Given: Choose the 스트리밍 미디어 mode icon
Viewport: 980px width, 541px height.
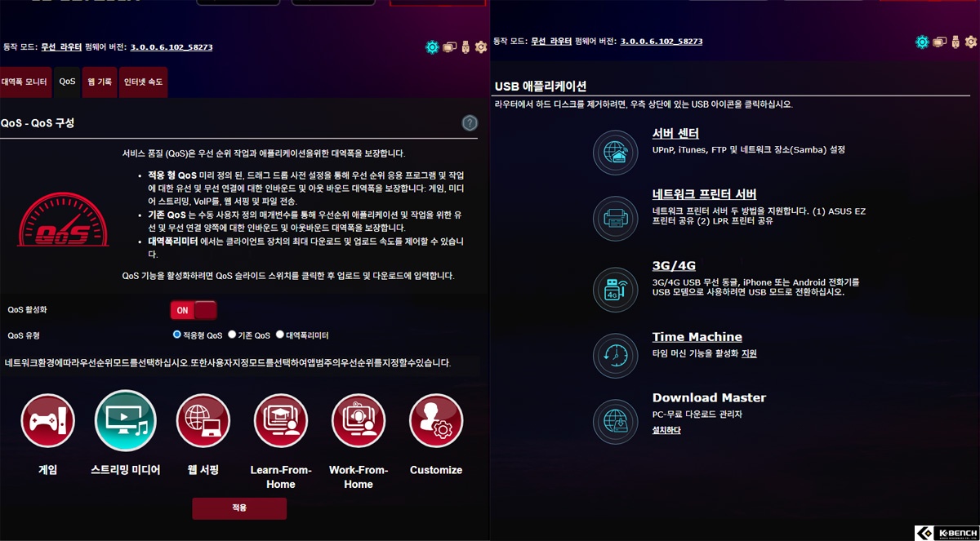Looking at the screenshot, I should click(x=125, y=421).
